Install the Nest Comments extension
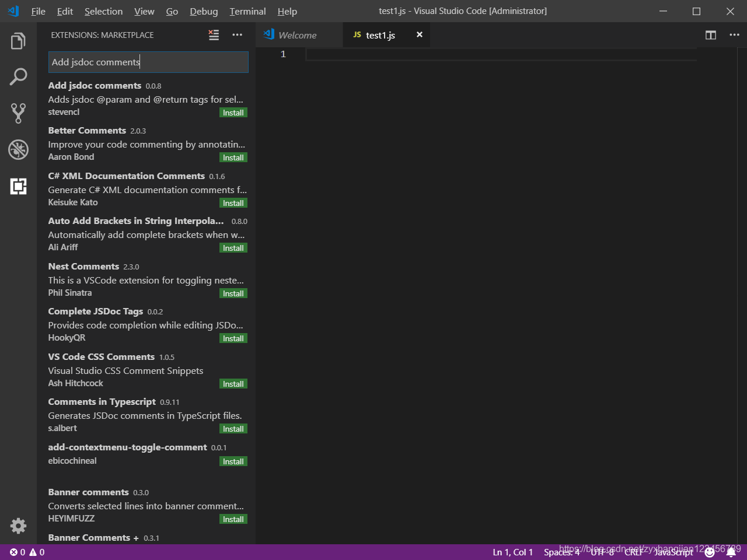747x560 pixels. tap(233, 293)
